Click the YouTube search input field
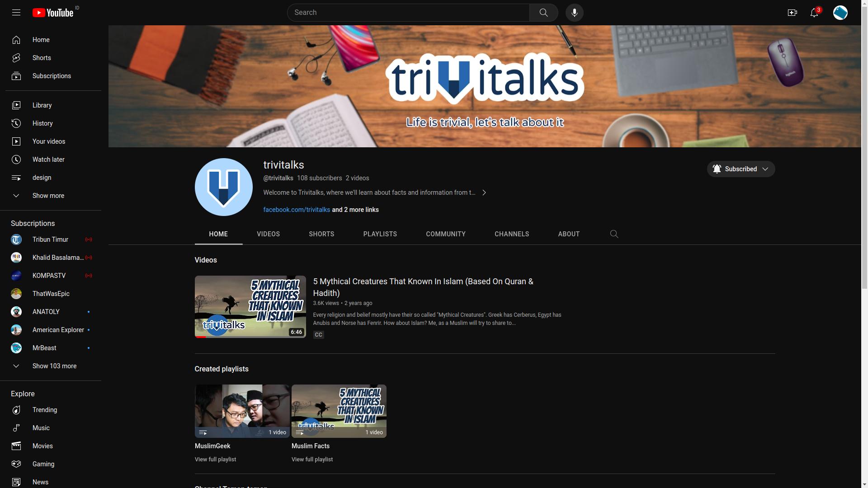 point(408,13)
